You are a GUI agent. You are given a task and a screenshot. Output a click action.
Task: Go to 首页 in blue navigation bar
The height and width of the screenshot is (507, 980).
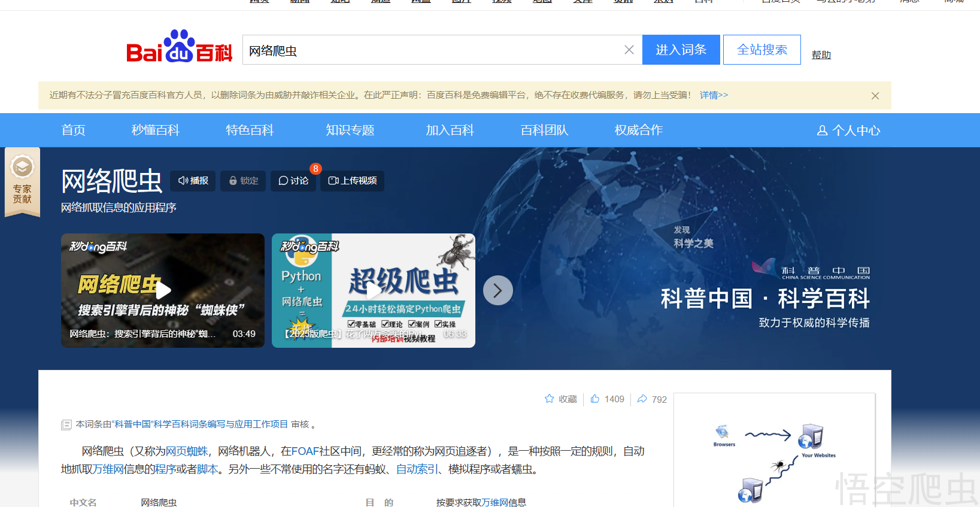74,130
